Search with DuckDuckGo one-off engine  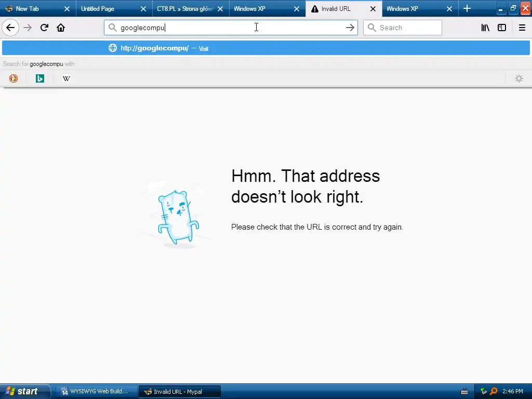pos(14,78)
